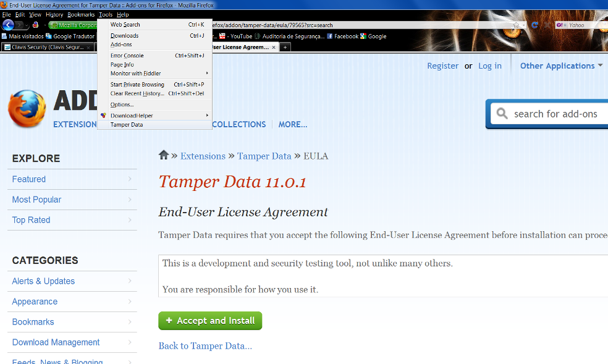The width and height of the screenshot is (608, 364).
Task: Go back with the blue Back arrow
Action: [x=8, y=25]
